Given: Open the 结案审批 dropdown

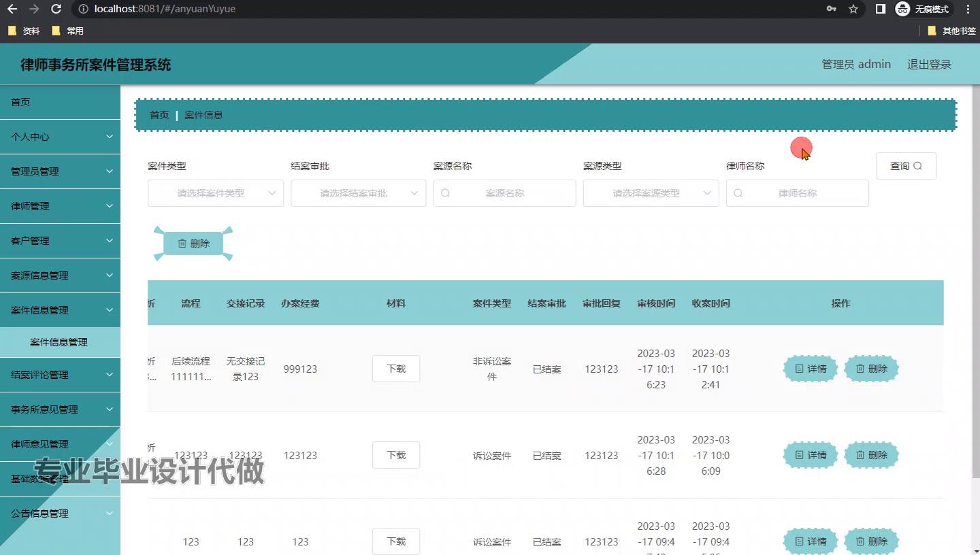Looking at the screenshot, I should 359,193.
